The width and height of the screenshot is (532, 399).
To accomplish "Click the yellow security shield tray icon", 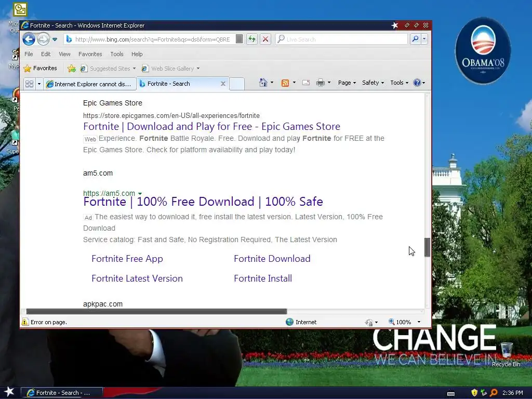I will pos(474,393).
